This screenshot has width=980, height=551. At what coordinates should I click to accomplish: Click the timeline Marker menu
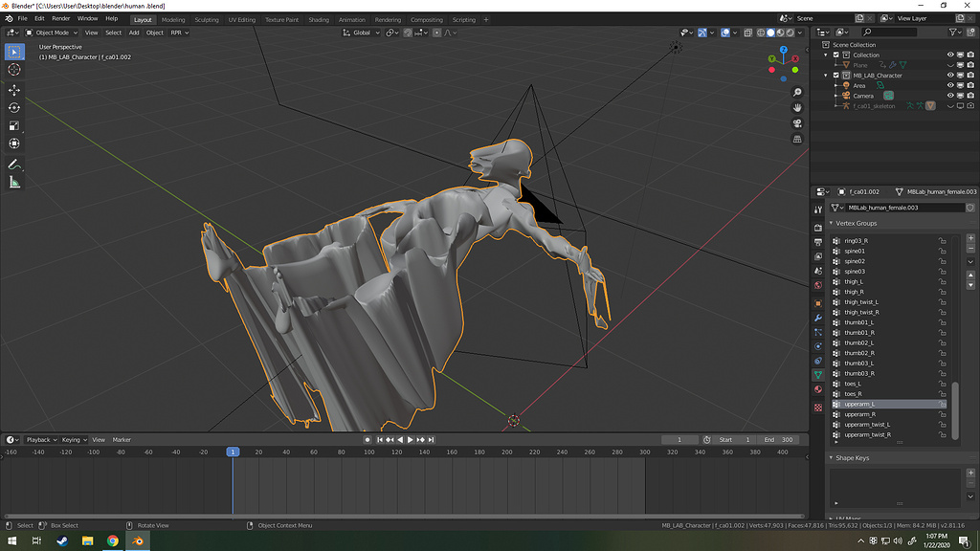(122, 440)
